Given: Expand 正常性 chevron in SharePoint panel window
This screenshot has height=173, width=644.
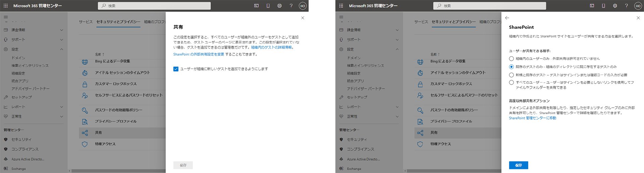Looking at the screenshot, I should click(x=397, y=117).
